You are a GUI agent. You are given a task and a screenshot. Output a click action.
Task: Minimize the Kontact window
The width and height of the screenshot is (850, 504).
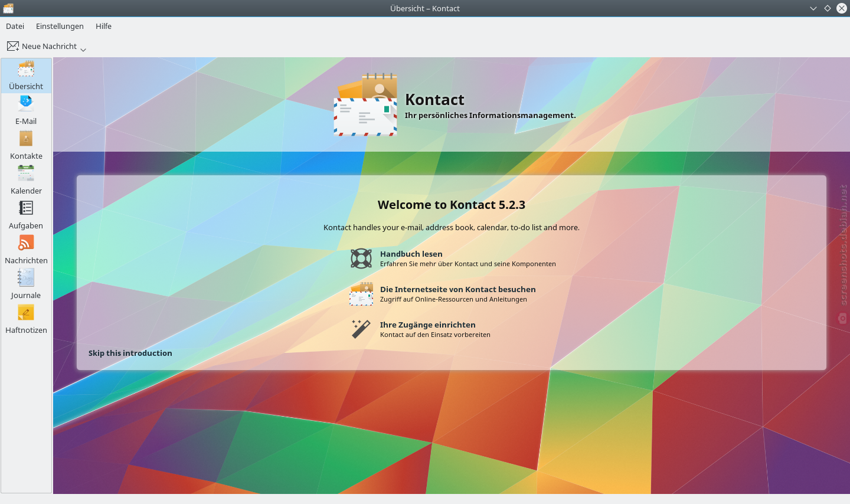tap(813, 8)
